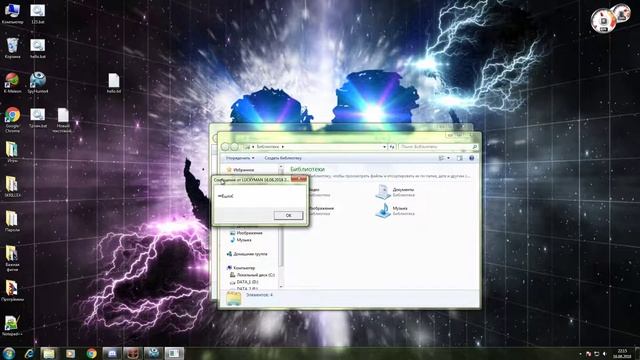Open Explorer from the taskbar
The image size is (640, 360).
point(49,353)
